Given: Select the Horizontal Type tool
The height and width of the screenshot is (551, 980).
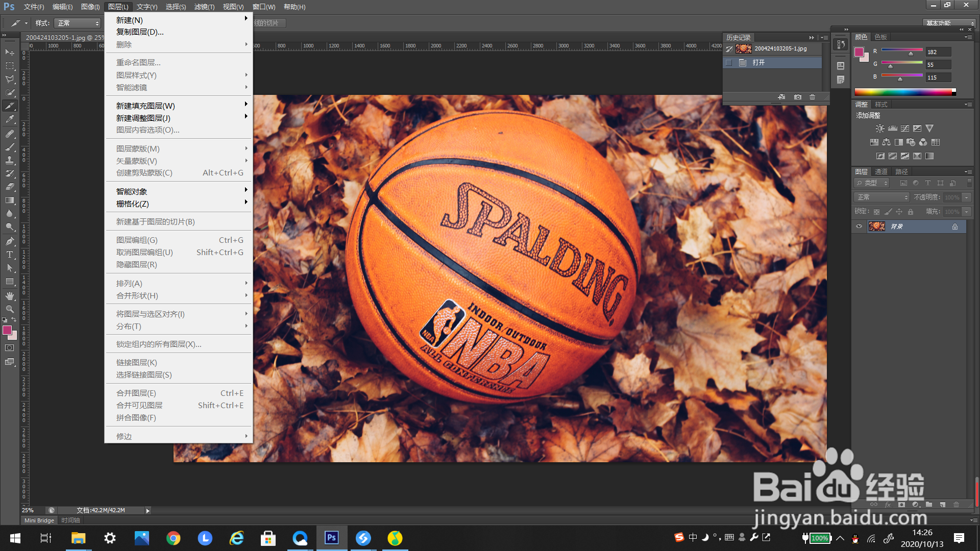Looking at the screenshot, I should (x=10, y=255).
